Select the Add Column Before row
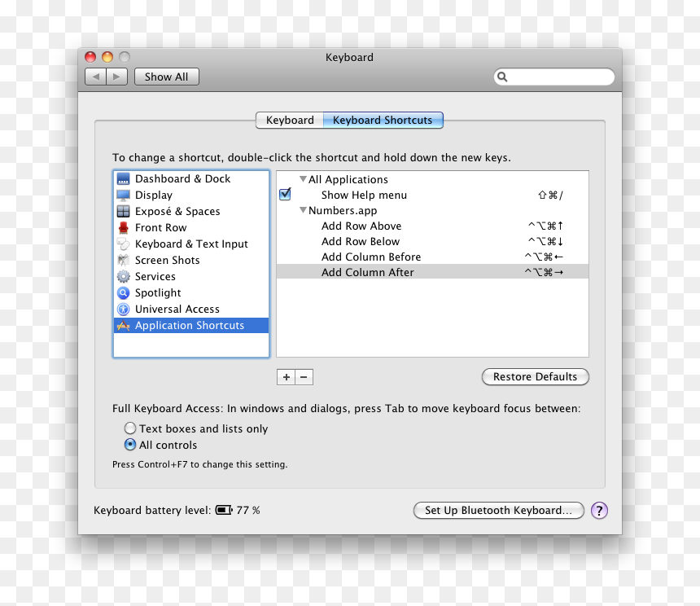Image resolution: width=700 pixels, height=606 pixels. 432,257
